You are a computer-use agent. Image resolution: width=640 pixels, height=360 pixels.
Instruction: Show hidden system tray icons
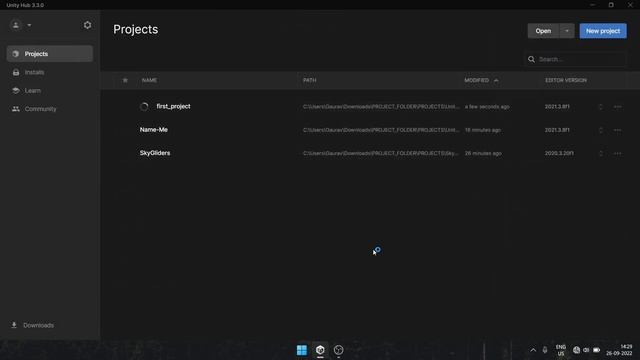pos(533,350)
